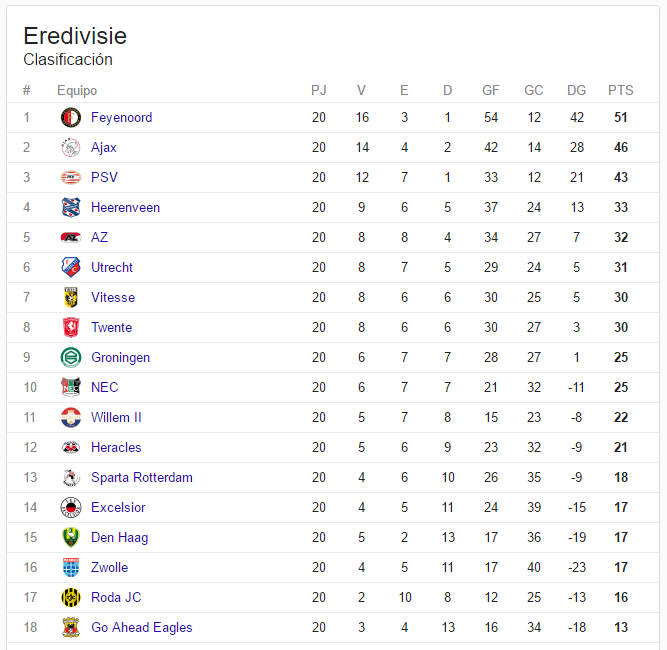The image size is (667, 650).
Task: Click the Roda JC yellow-black crest
Action: 71,597
